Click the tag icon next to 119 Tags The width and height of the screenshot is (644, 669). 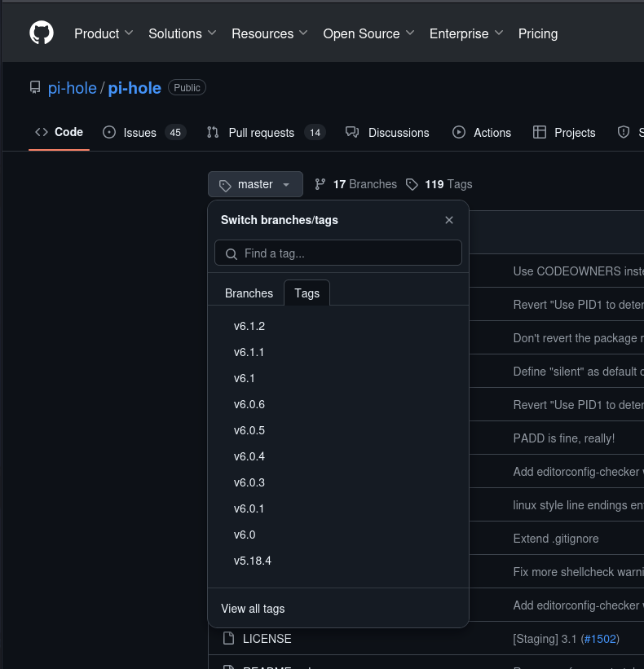[x=412, y=184]
